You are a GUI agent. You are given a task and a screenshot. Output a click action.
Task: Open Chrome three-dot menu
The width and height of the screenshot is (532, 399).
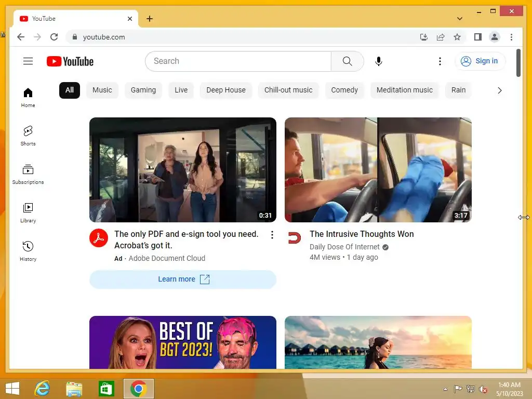tap(511, 37)
